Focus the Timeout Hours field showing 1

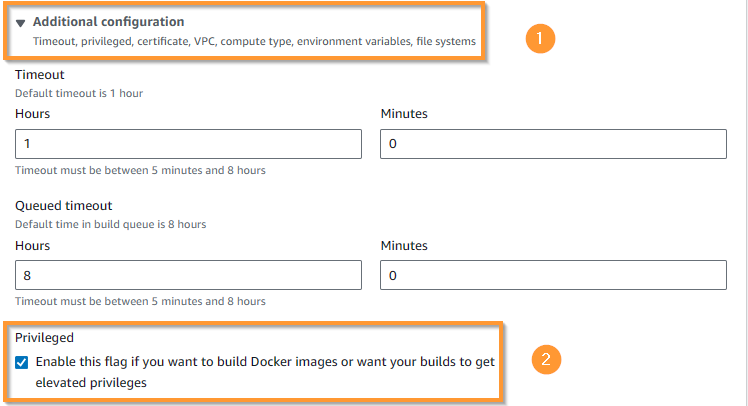[188, 144]
